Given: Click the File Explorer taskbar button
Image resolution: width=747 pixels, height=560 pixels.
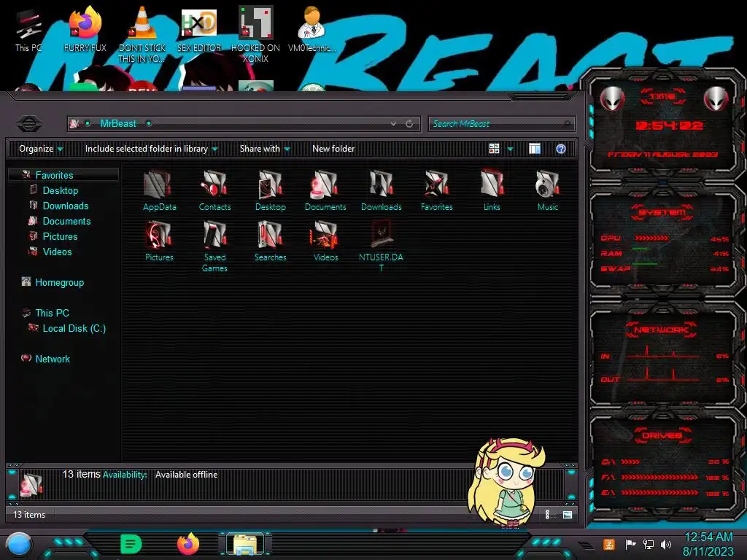Looking at the screenshot, I should coord(245,544).
